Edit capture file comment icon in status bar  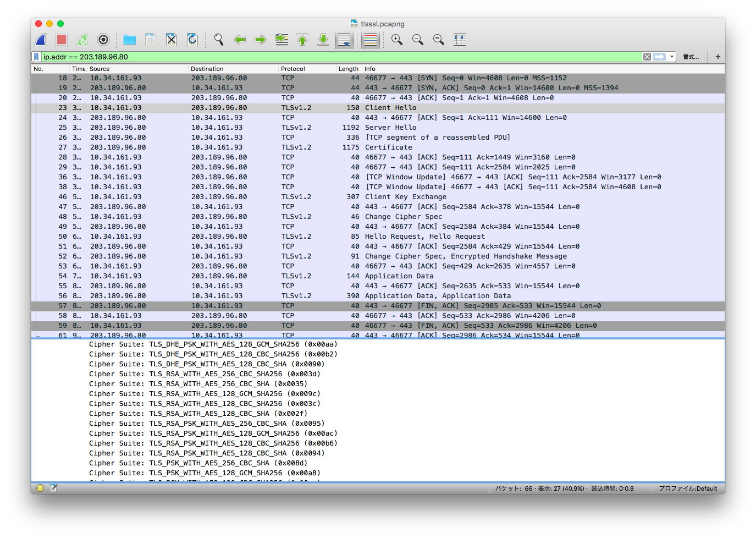pyautogui.click(x=54, y=488)
